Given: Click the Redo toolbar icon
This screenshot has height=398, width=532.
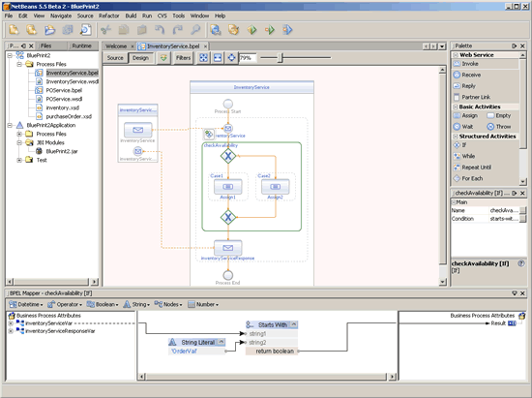Looking at the screenshot, I should tap(177, 30).
